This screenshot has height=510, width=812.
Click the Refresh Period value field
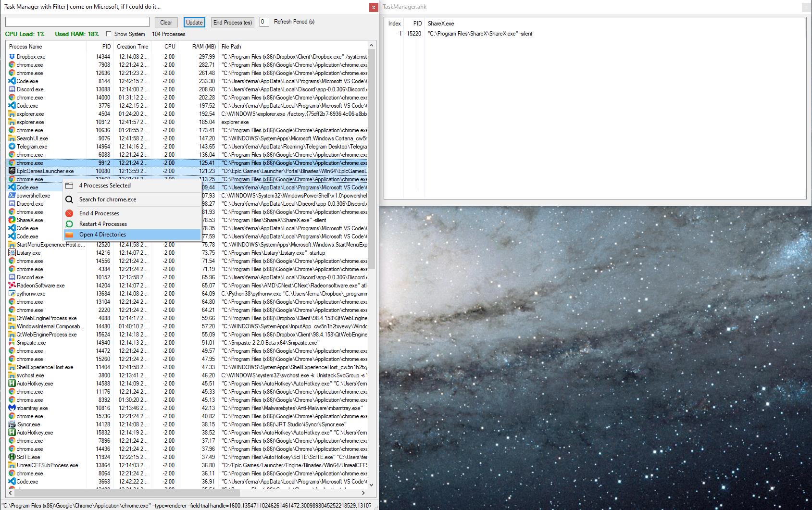264,22
